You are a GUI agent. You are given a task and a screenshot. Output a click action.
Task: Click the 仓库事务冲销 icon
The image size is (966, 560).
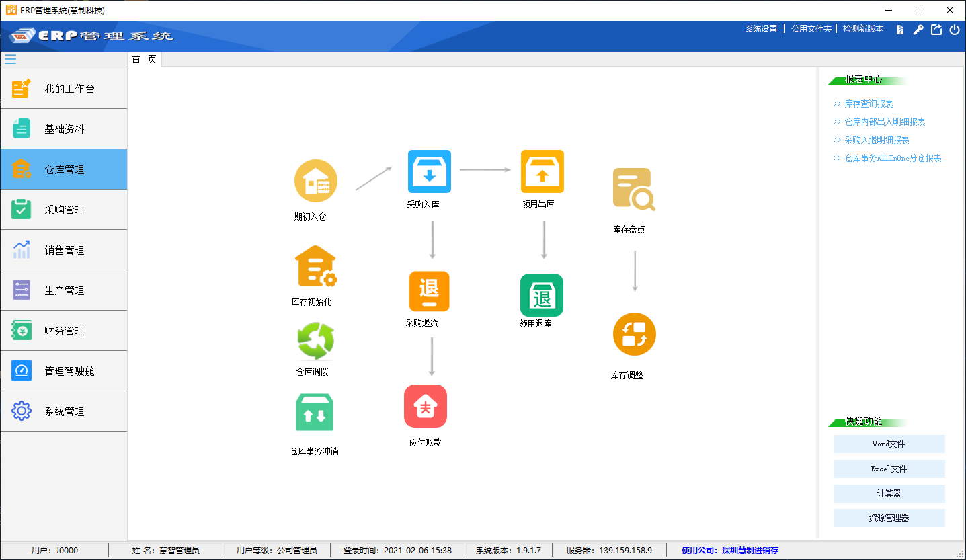pyautogui.click(x=314, y=413)
